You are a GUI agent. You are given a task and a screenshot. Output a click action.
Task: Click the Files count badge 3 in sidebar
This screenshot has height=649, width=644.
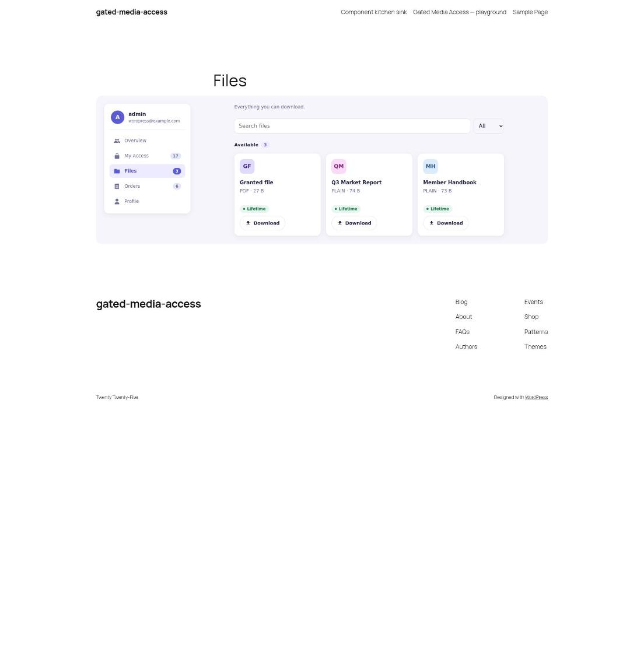tap(177, 171)
